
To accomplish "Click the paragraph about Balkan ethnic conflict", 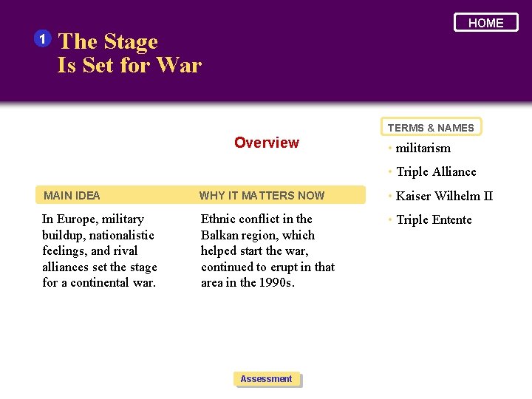I will click(267, 250).
